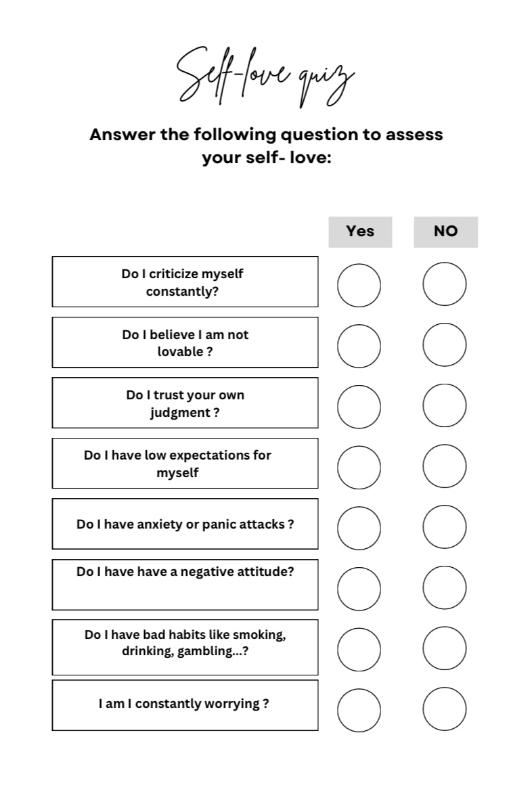Choose Yes for constantly worrying
This screenshot has height=802, width=532.
coord(359,709)
